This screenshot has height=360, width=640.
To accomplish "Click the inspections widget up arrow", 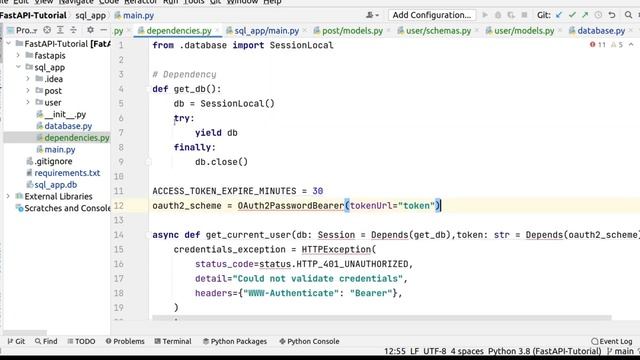I will pyautogui.click(x=631, y=44).
